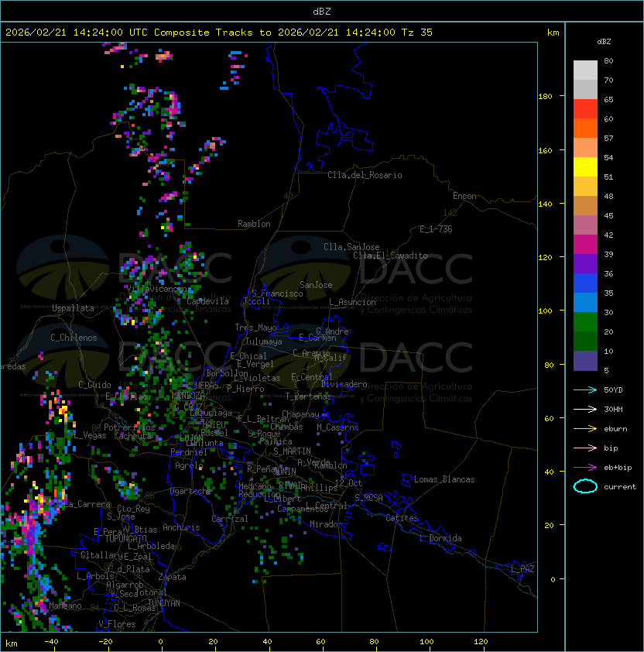Screen dimensions: 644x652
Task: Click the 'MENDOZA' city label
Action: point(188,395)
